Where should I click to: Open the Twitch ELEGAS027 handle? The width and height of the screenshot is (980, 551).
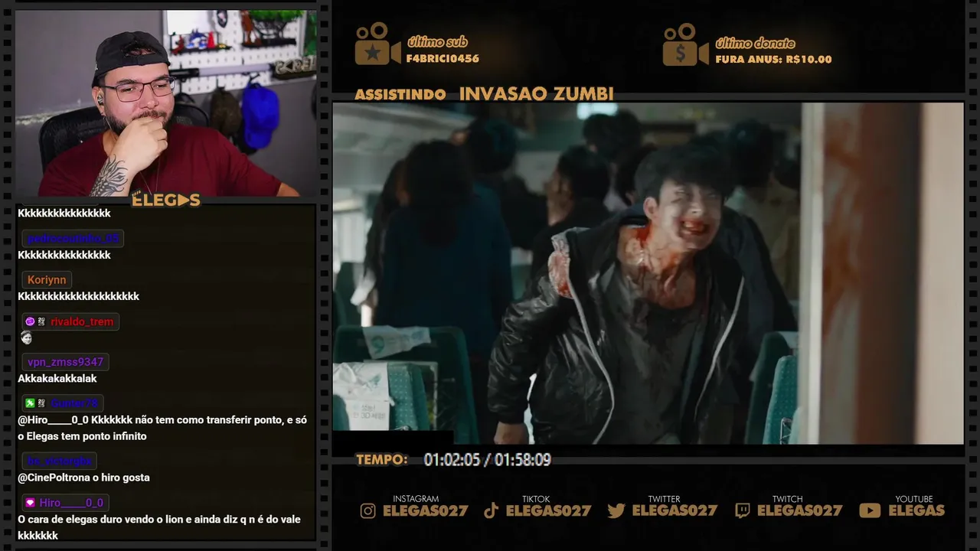[799, 510]
